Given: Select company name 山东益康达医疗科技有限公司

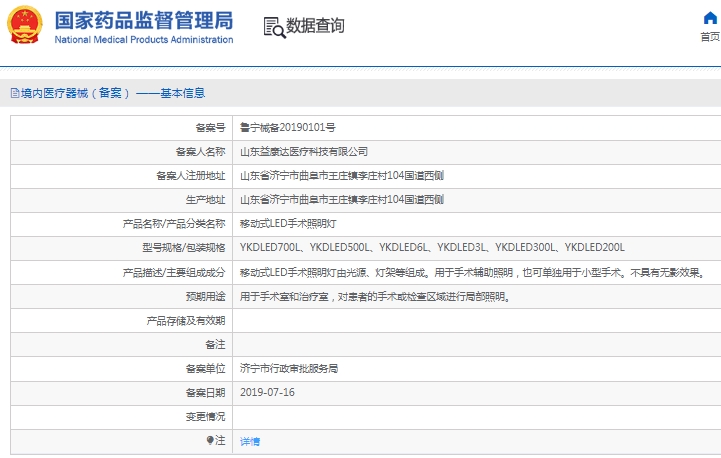Looking at the screenshot, I should [303, 151].
